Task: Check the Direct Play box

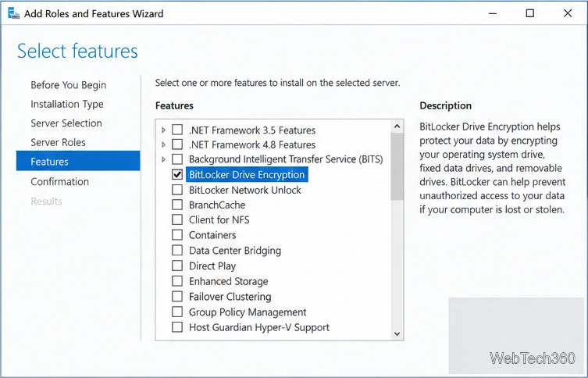Action: 177,266
